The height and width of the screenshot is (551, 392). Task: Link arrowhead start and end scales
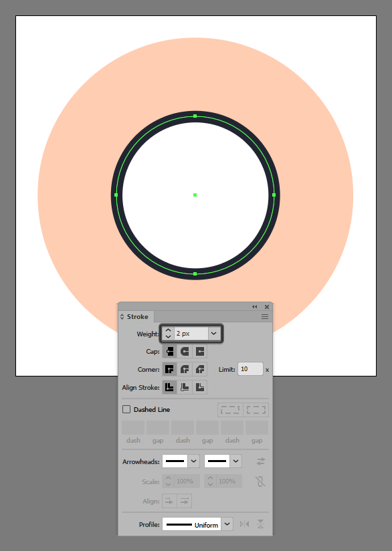260,481
